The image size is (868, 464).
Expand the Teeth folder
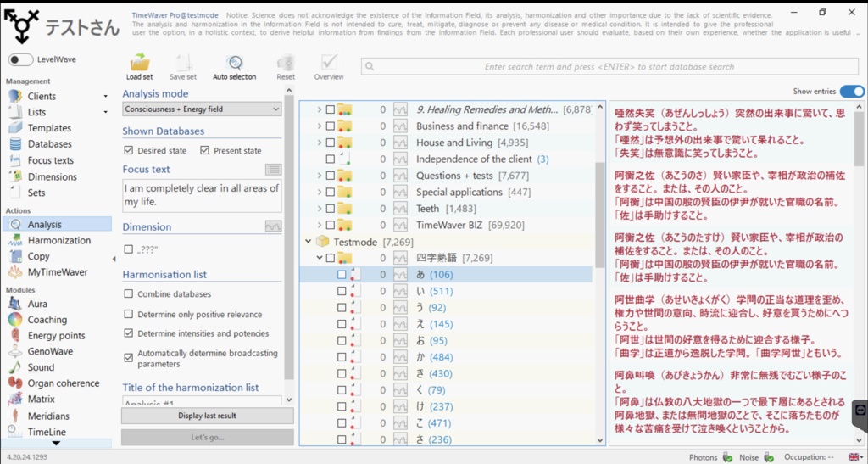(320, 209)
